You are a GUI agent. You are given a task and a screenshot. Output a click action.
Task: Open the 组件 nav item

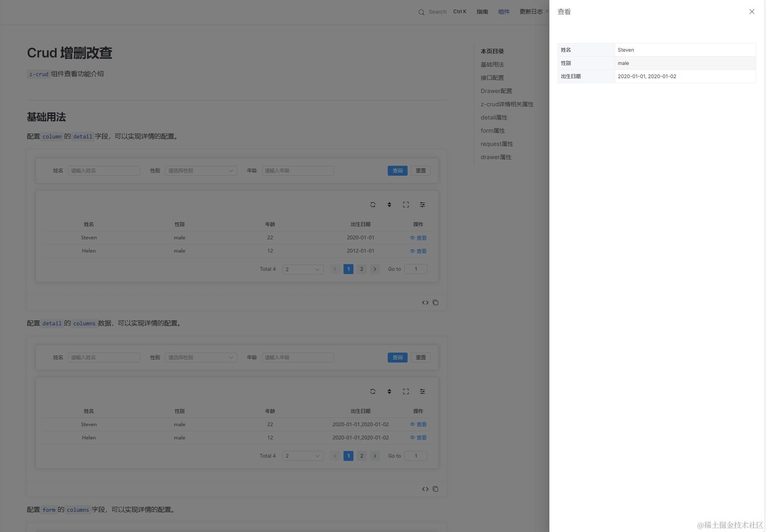coord(504,12)
